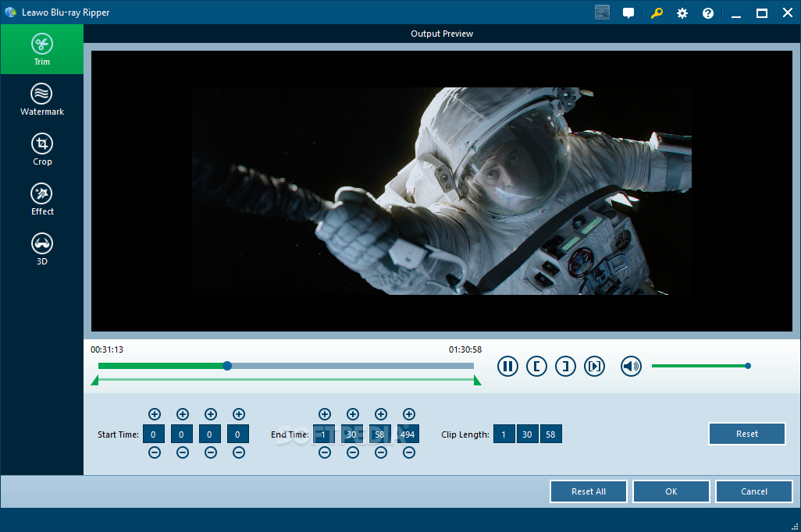Play the trimmed clip preview icon
This screenshot has width=801, height=532.
coord(595,366)
